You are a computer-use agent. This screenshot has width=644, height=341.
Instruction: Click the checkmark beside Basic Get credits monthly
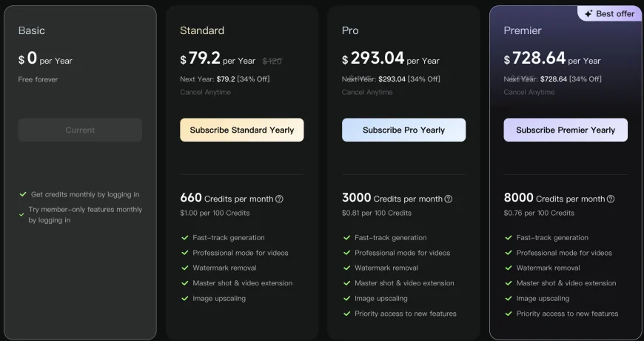point(23,194)
